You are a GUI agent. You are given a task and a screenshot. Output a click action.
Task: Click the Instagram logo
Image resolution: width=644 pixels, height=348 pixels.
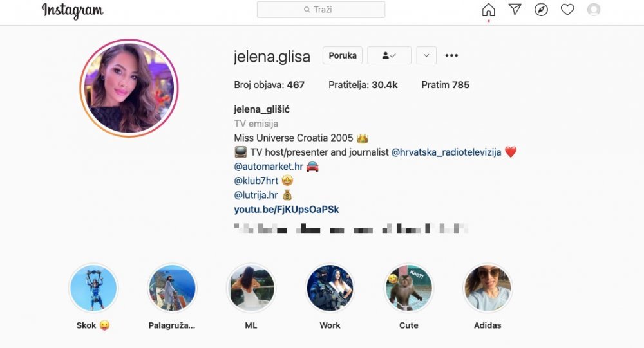click(x=72, y=11)
